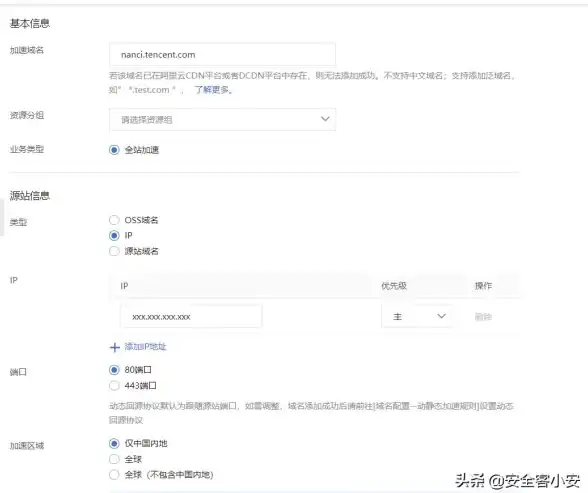This screenshot has width=588, height=493.
Task: Open the 优先级 dropdown showing 主
Action: click(417, 316)
